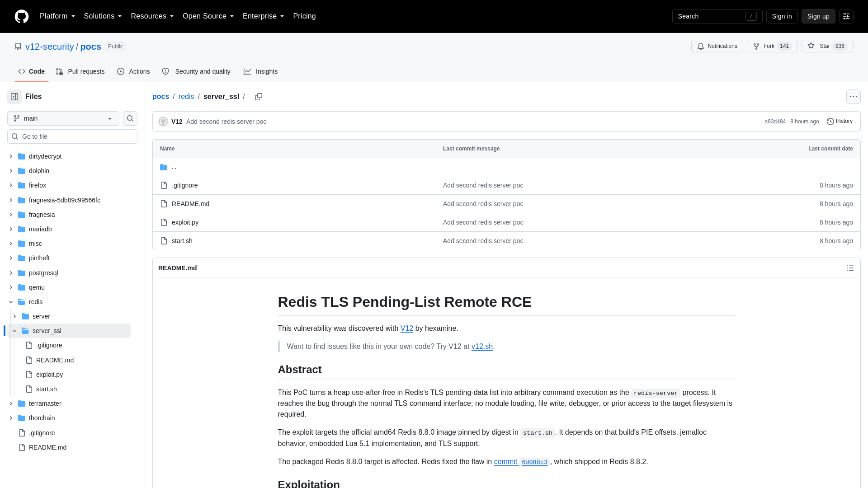This screenshot has height=488, width=868.
Task: Click the exploit.py file icon in table
Action: [164, 222]
